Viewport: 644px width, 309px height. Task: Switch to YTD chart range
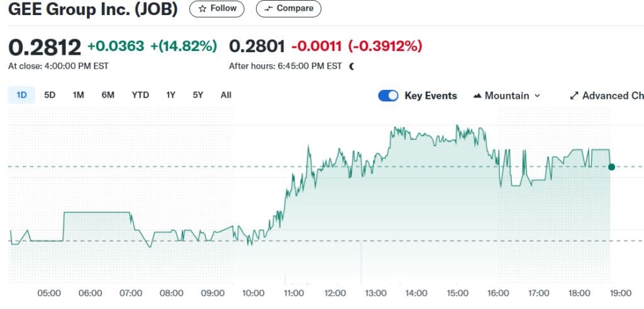140,95
